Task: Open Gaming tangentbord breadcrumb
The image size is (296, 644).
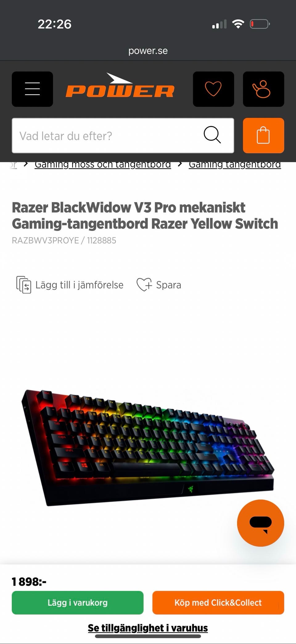Action: click(235, 164)
